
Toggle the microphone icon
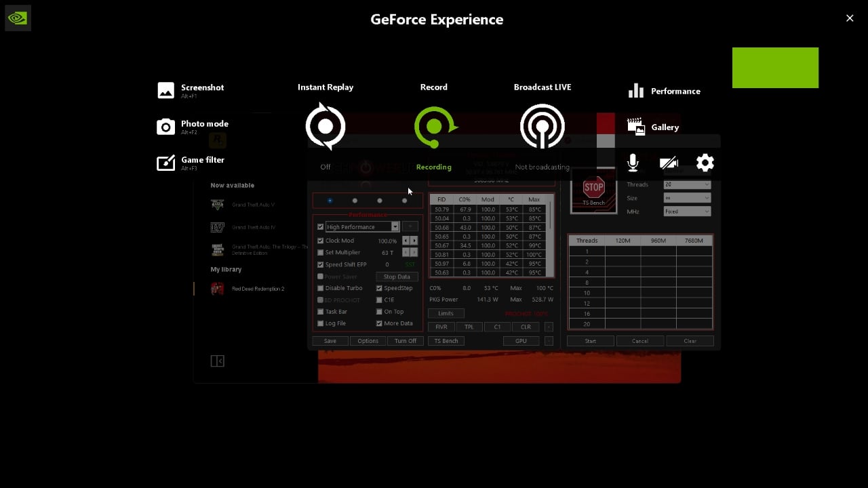point(633,163)
